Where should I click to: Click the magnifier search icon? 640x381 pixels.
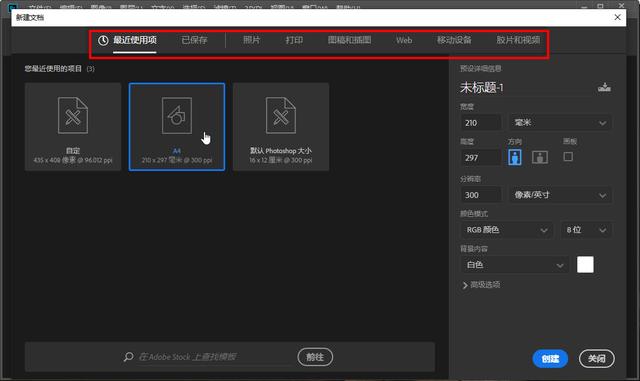[x=129, y=357]
